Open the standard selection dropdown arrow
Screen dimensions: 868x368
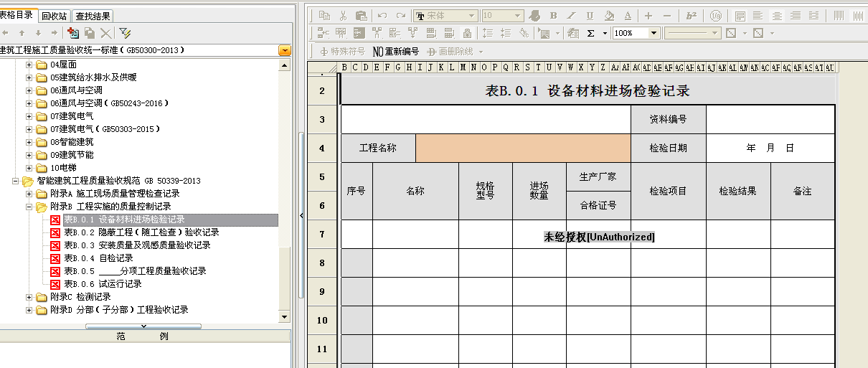[x=285, y=50]
